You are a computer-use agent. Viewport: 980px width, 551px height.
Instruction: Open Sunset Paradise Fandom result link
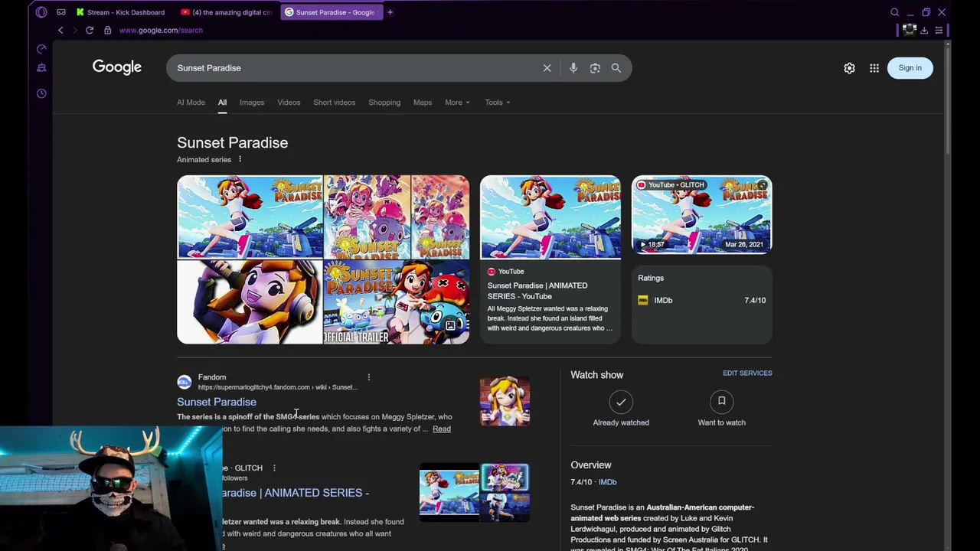tap(217, 402)
